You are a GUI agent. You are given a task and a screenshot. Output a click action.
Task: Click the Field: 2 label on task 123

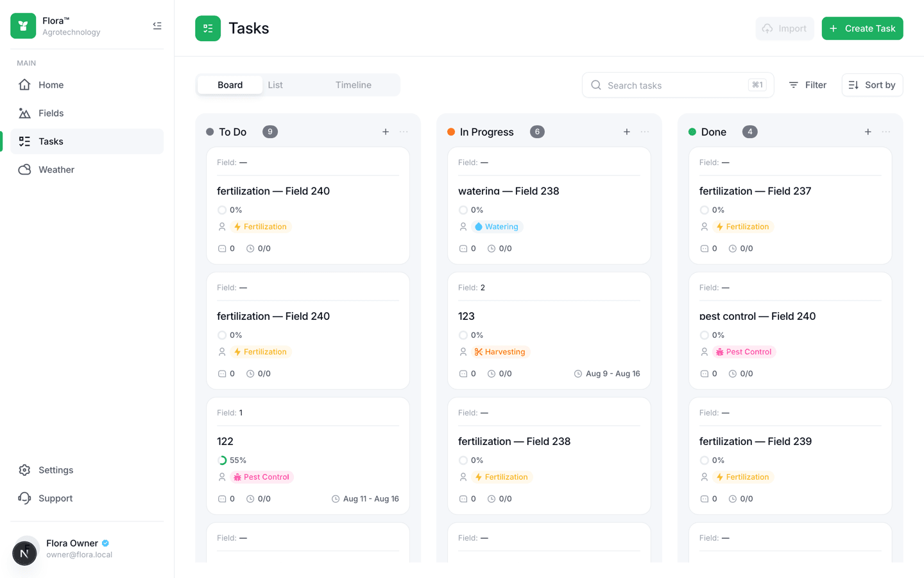click(x=472, y=288)
